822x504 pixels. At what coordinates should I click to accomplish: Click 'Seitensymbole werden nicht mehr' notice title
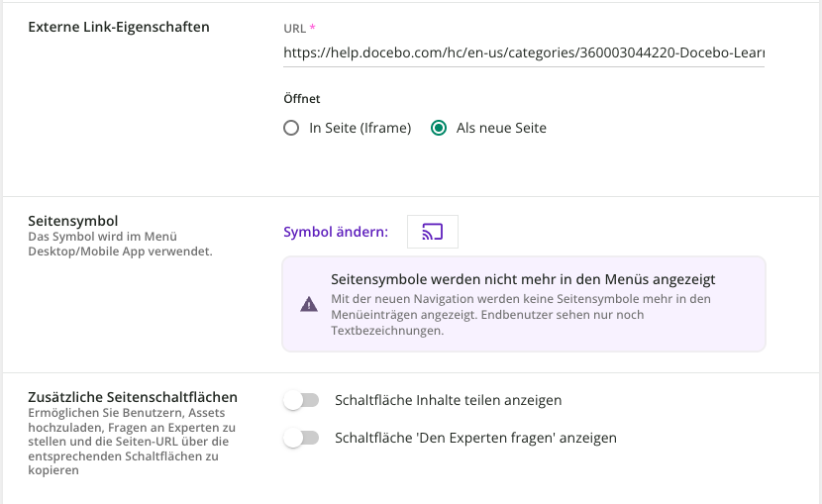click(x=523, y=279)
